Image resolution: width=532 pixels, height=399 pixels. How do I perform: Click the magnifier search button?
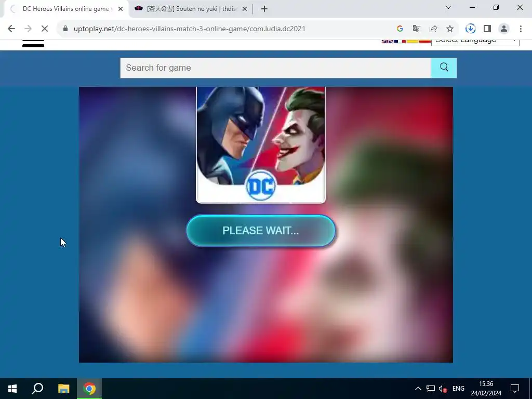(x=444, y=68)
